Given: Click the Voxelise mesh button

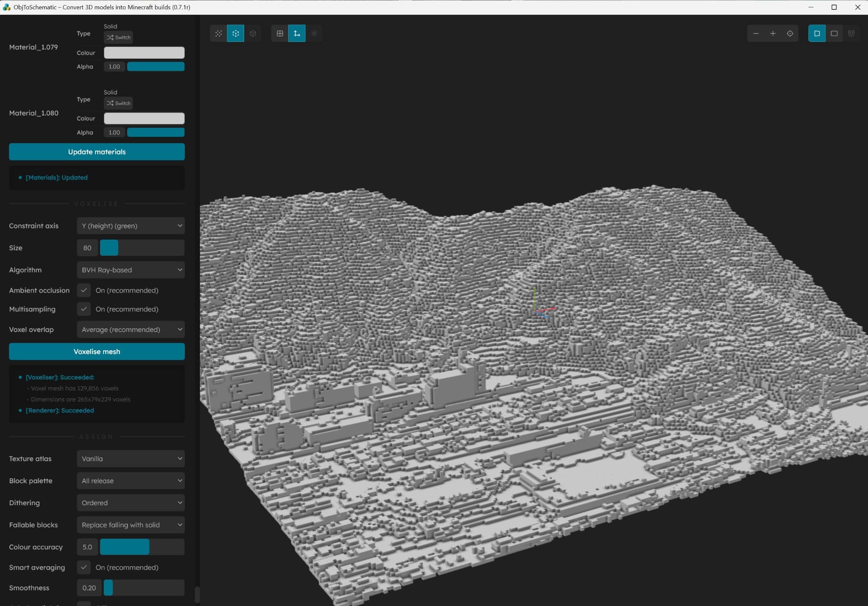Looking at the screenshot, I should (x=97, y=351).
